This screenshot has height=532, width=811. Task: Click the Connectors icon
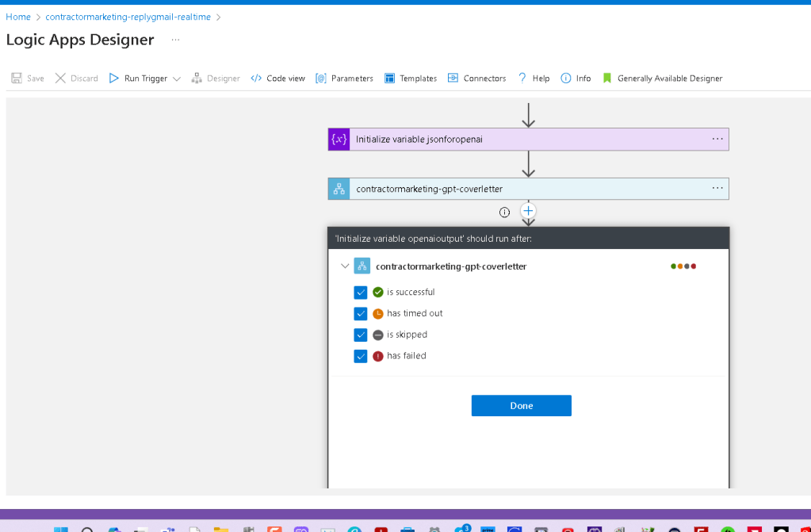click(453, 78)
